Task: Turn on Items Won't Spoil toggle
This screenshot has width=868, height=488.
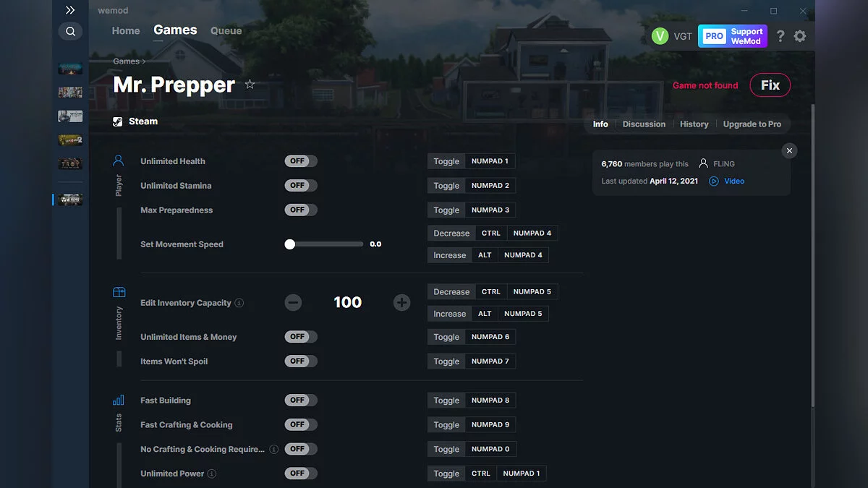Action: point(300,361)
